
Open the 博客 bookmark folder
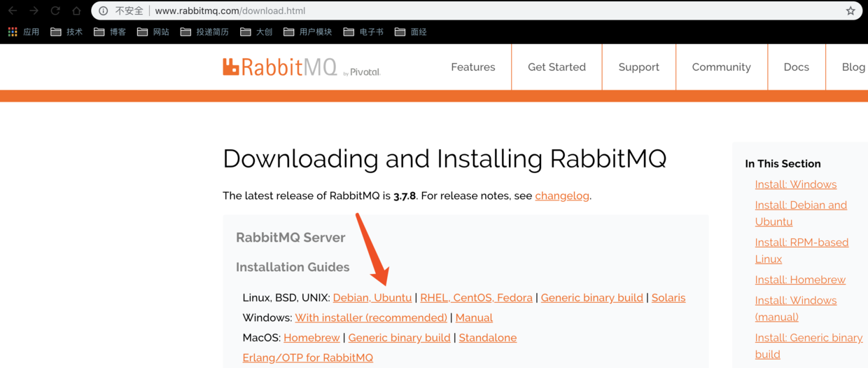pos(109,32)
